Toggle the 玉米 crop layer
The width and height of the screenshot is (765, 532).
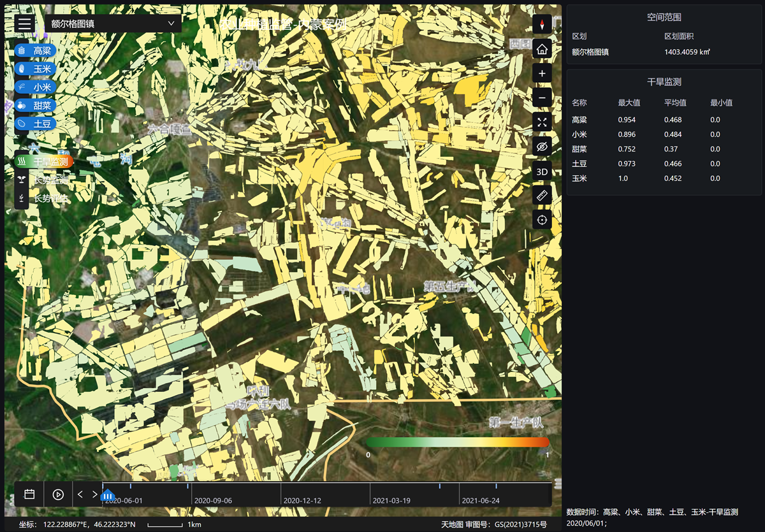point(36,69)
